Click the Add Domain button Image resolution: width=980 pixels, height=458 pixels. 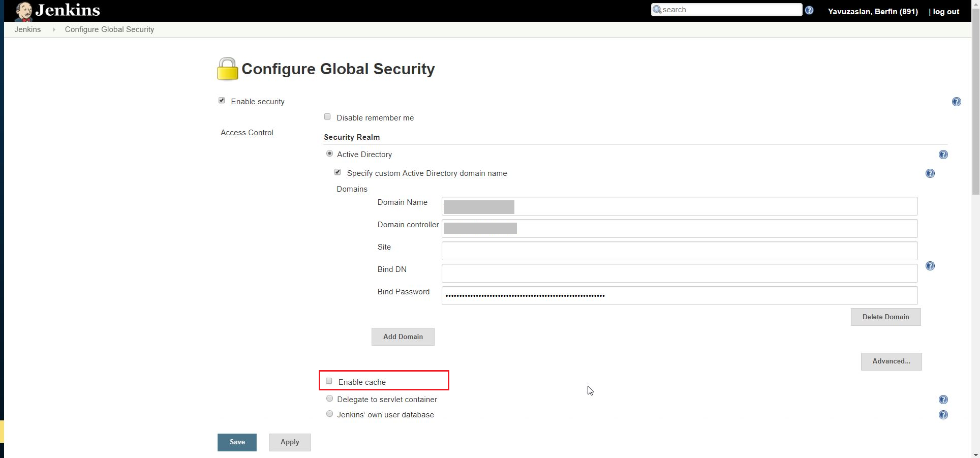(x=403, y=337)
